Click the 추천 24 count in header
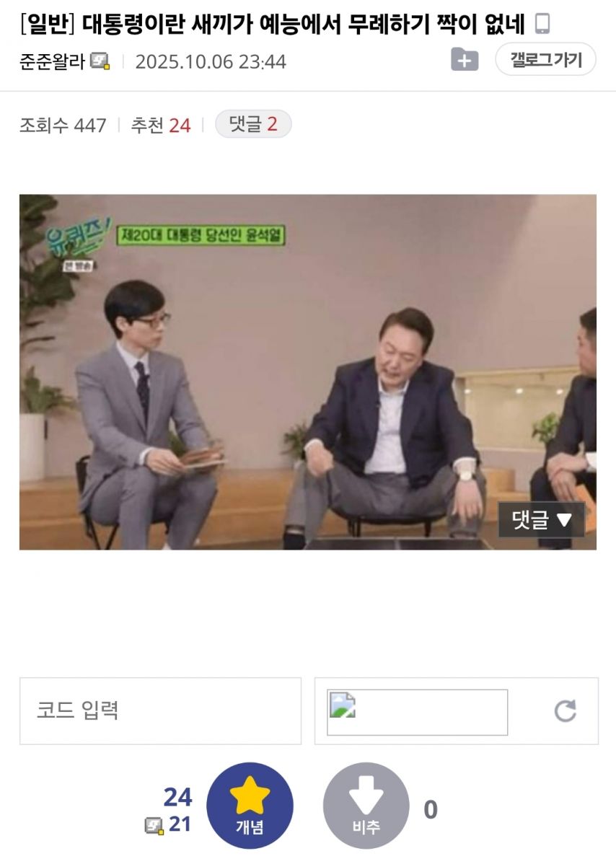The height and width of the screenshot is (859, 616). pyautogui.click(x=161, y=125)
